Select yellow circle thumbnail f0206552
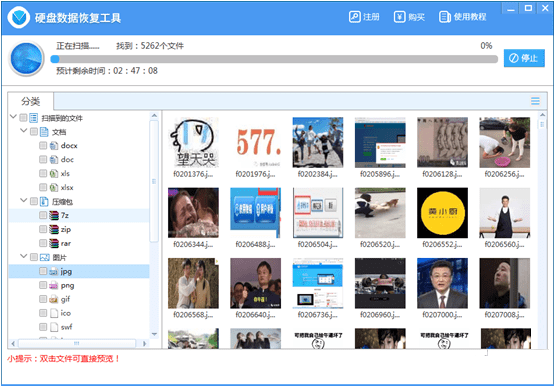Screen dimensions: 556x386 coord(442,213)
